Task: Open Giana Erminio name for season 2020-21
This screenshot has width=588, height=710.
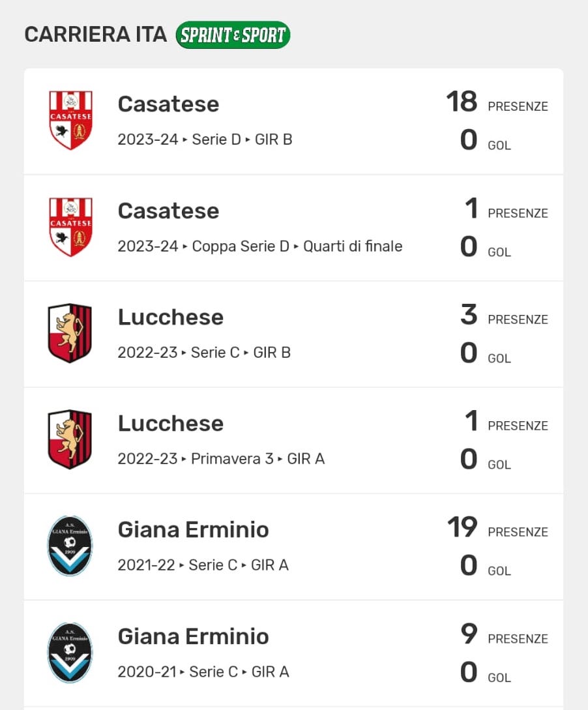Action: 193,636
